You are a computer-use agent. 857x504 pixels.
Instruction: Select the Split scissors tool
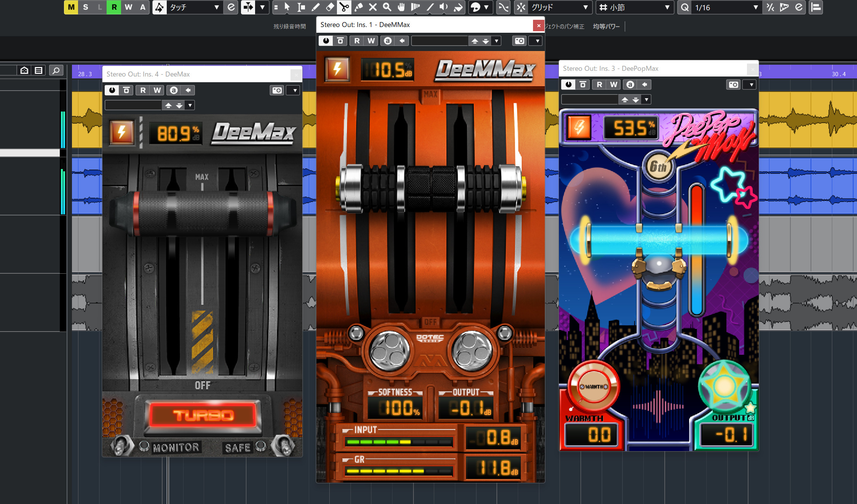coord(344,7)
